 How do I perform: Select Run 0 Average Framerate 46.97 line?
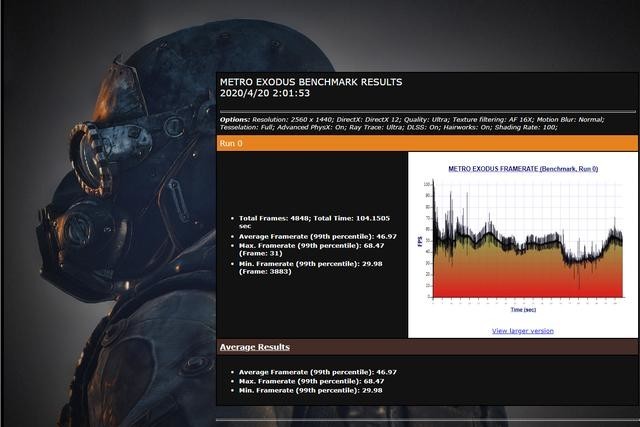pyautogui.click(x=318, y=236)
